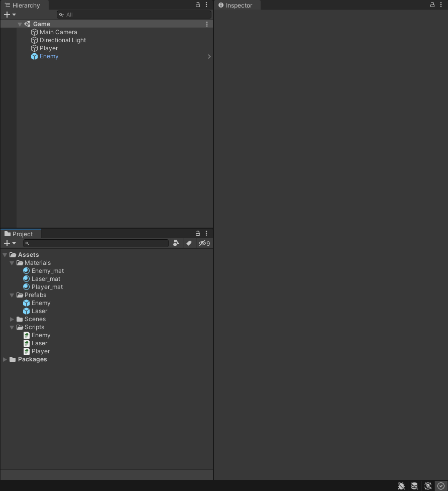This screenshot has height=491, width=448.
Task: Switch to the Project tab
Action: click(21, 233)
